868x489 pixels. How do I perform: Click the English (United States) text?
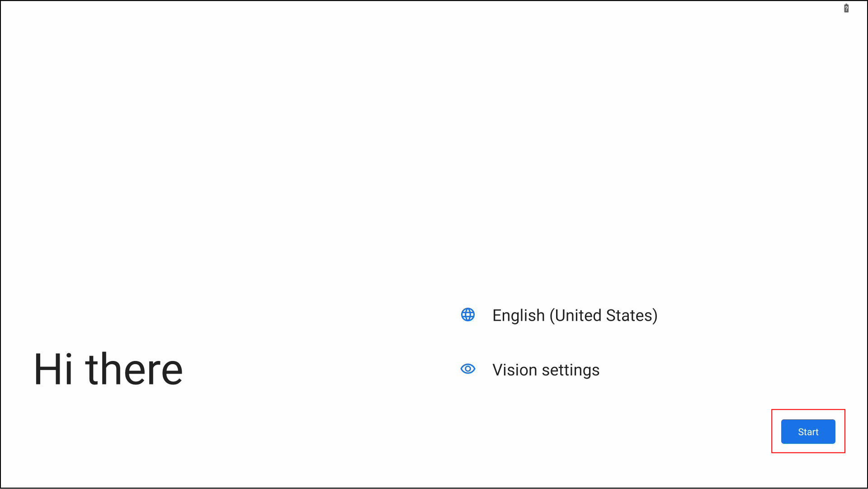pyautogui.click(x=574, y=315)
